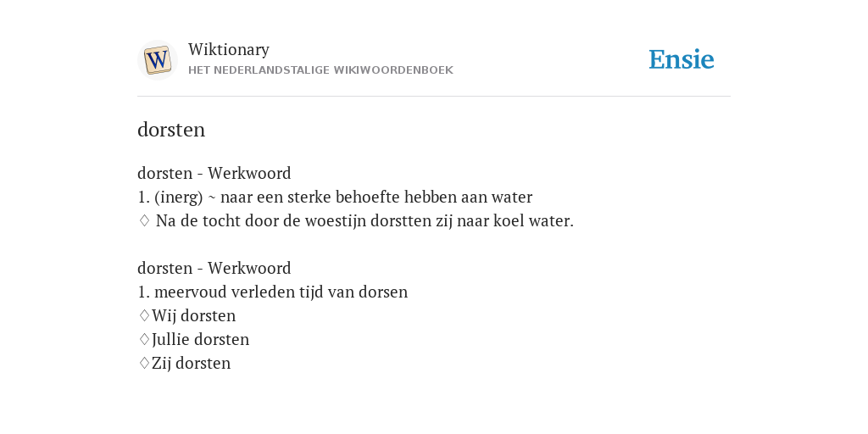Click the Wiktionary source title
Viewport: 868px width, 434px height.
pos(229,49)
